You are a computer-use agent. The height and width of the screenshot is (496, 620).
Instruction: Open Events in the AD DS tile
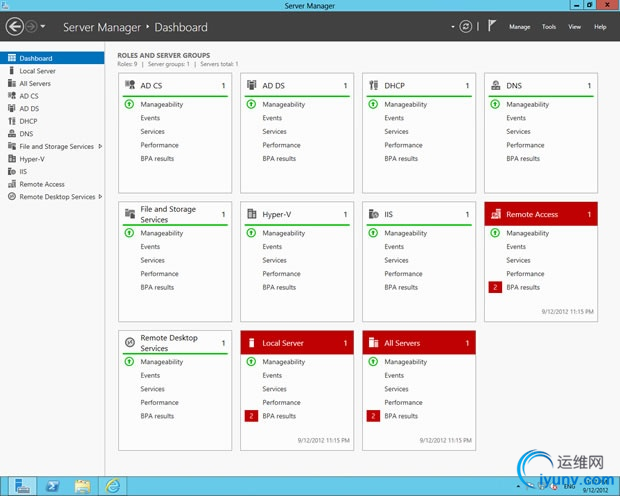272,118
